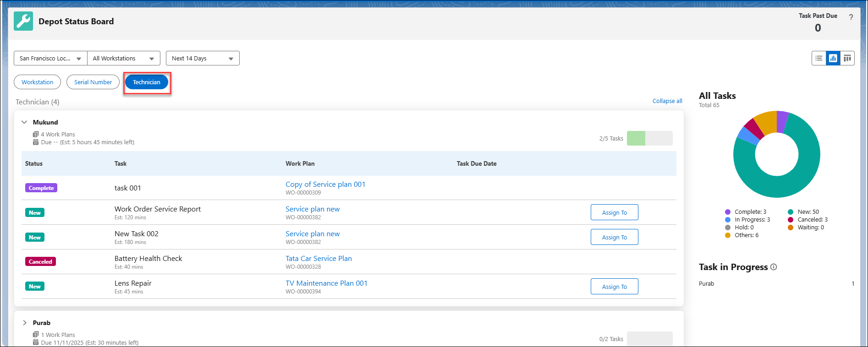Click Assign To for New Task 002
Viewport: 868px width, 347px height.
[615, 237]
